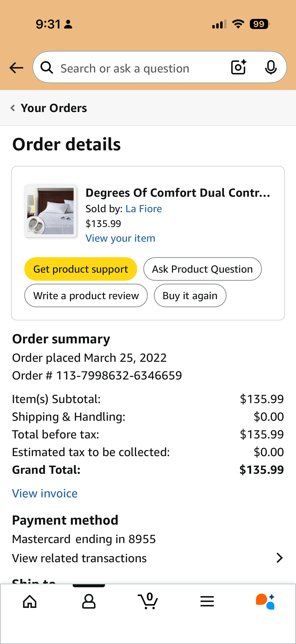Click Get product support button
Image resolution: width=296 pixels, height=644 pixels.
point(81,269)
